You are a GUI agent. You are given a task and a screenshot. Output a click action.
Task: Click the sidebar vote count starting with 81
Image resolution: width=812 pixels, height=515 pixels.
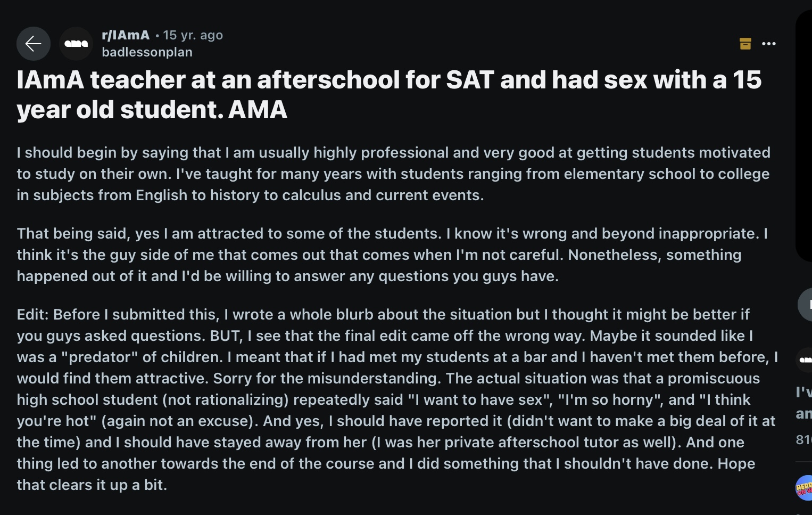803,439
